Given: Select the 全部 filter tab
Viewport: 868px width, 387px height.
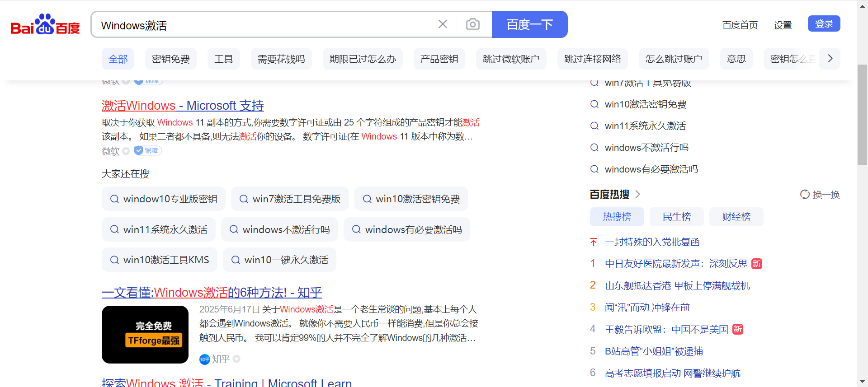Looking at the screenshot, I should 118,59.
